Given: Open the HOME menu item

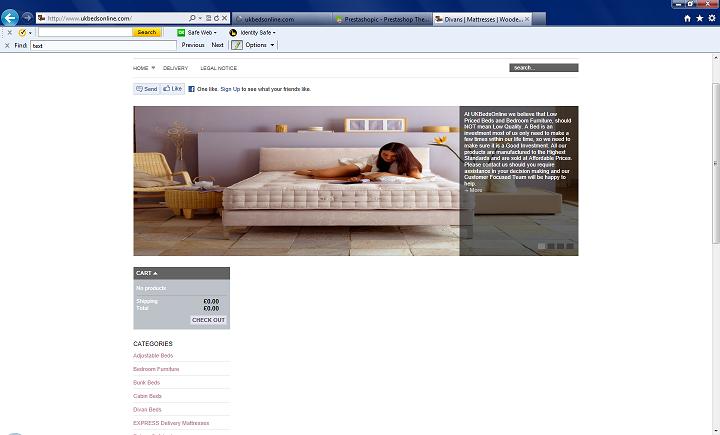Looking at the screenshot, I should 141,68.
